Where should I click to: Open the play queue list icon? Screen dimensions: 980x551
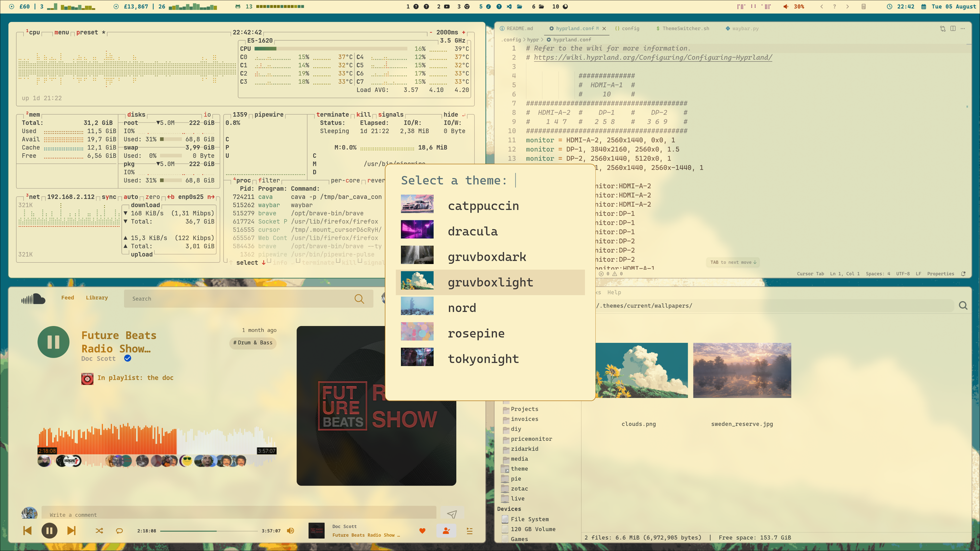pyautogui.click(x=469, y=531)
